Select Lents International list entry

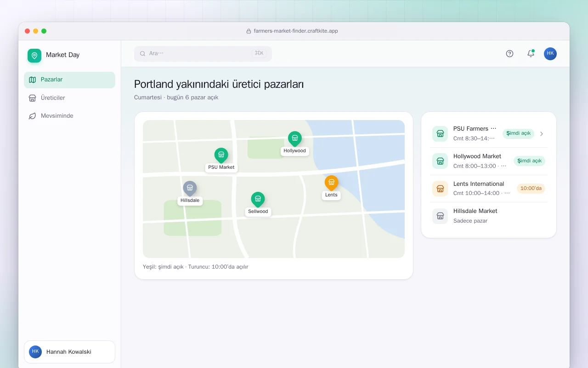click(489, 189)
